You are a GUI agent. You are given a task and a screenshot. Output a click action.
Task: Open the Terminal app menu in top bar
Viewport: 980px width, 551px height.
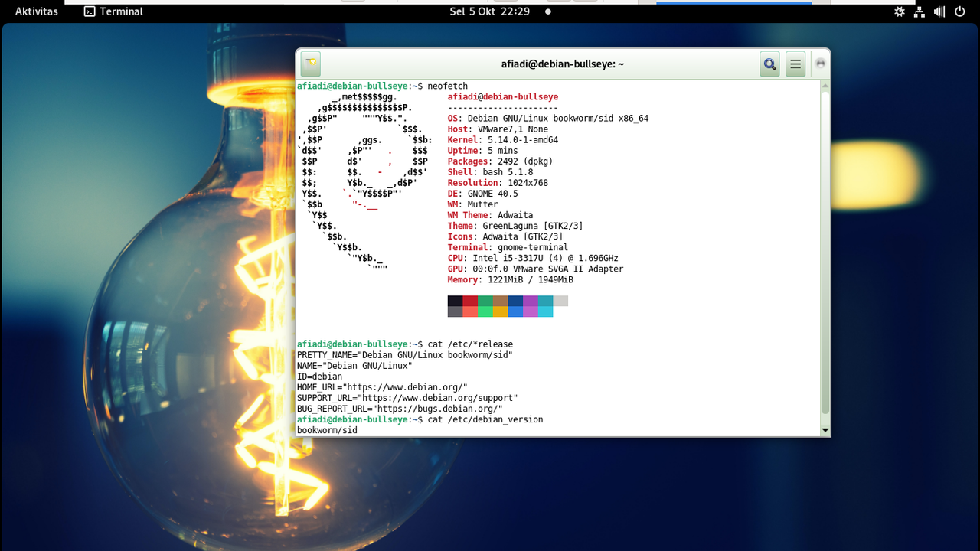point(113,11)
